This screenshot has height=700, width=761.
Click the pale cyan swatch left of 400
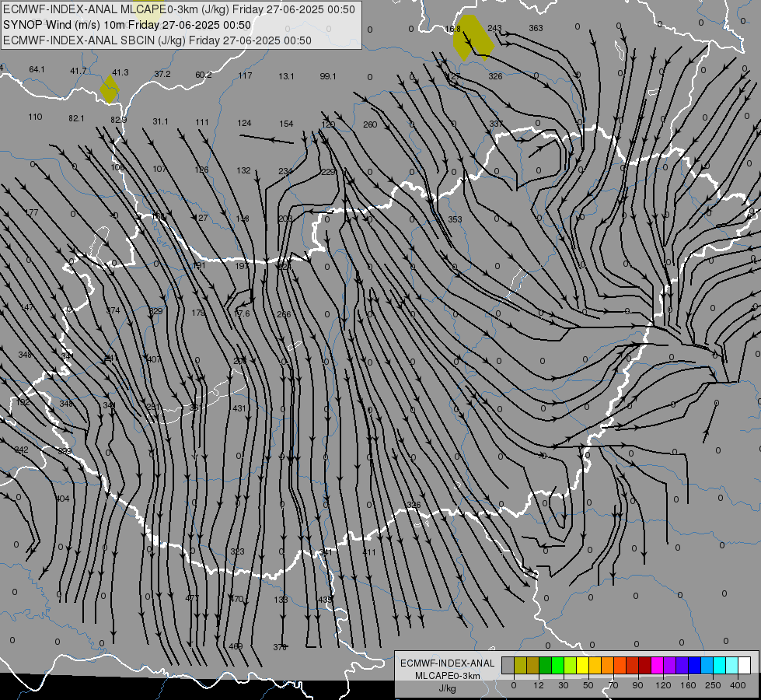pyautogui.click(x=732, y=665)
